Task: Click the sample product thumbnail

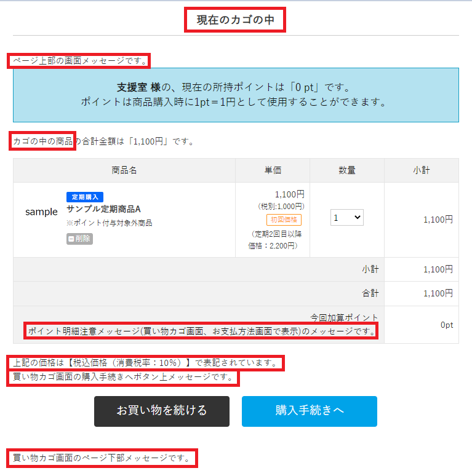Action: (x=41, y=212)
